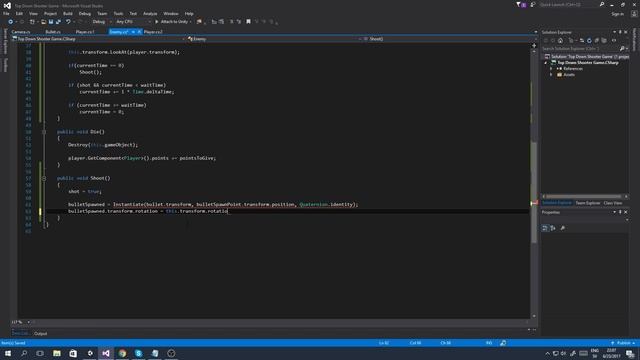Image resolution: width=640 pixels, height=360 pixels.
Task: Open the Any CPU platform dropdown
Action: coord(133,22)
